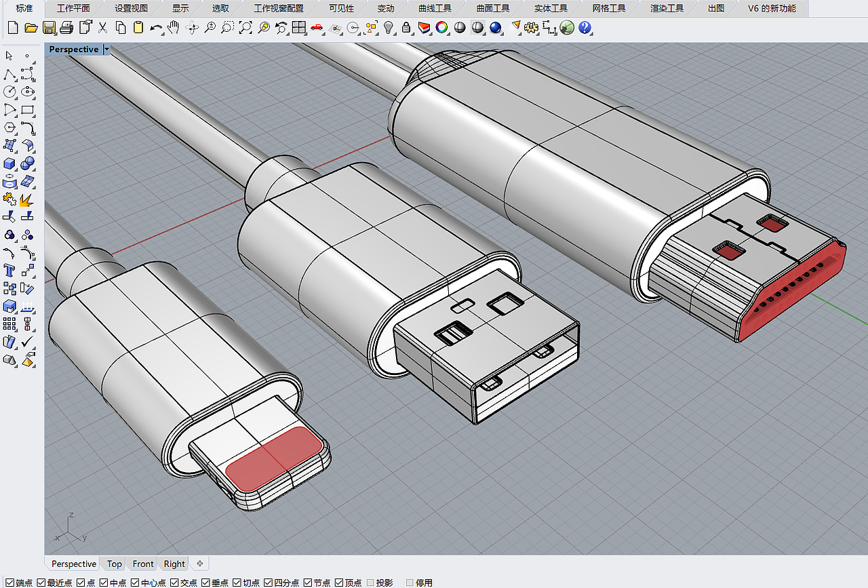Switch to the 选取 toolbar tab
This screenshot has width=868, height=588.
click(221, 8)
